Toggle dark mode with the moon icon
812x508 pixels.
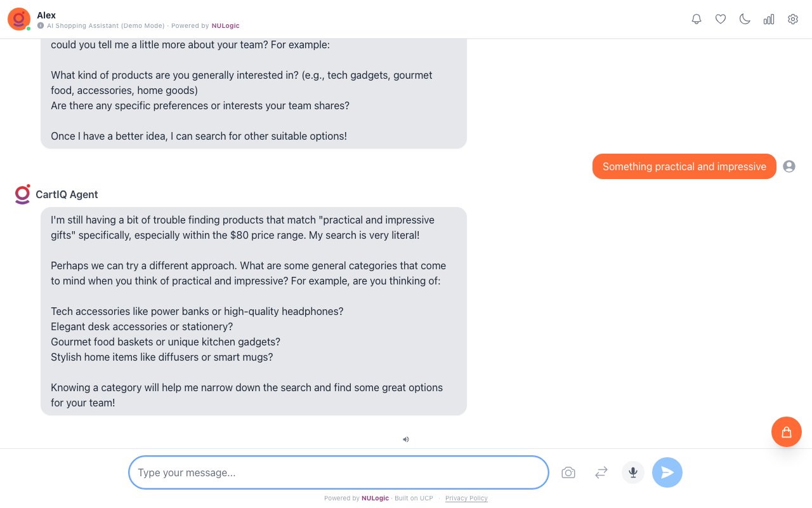(745, 19)
